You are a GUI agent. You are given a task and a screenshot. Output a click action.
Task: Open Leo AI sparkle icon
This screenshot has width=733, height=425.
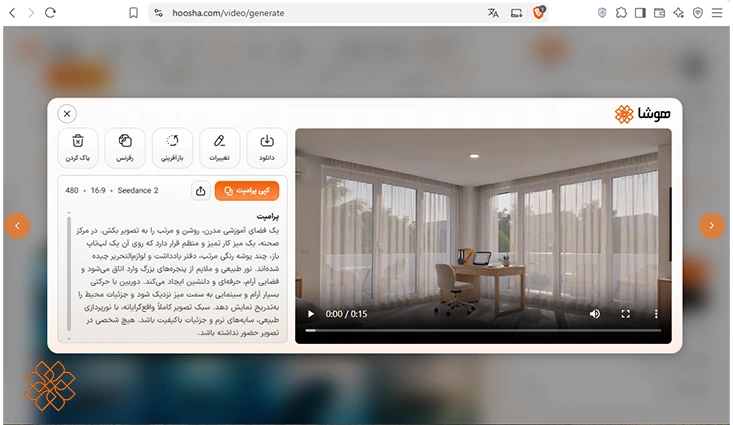pyautogui.click(x=678, y=13)
